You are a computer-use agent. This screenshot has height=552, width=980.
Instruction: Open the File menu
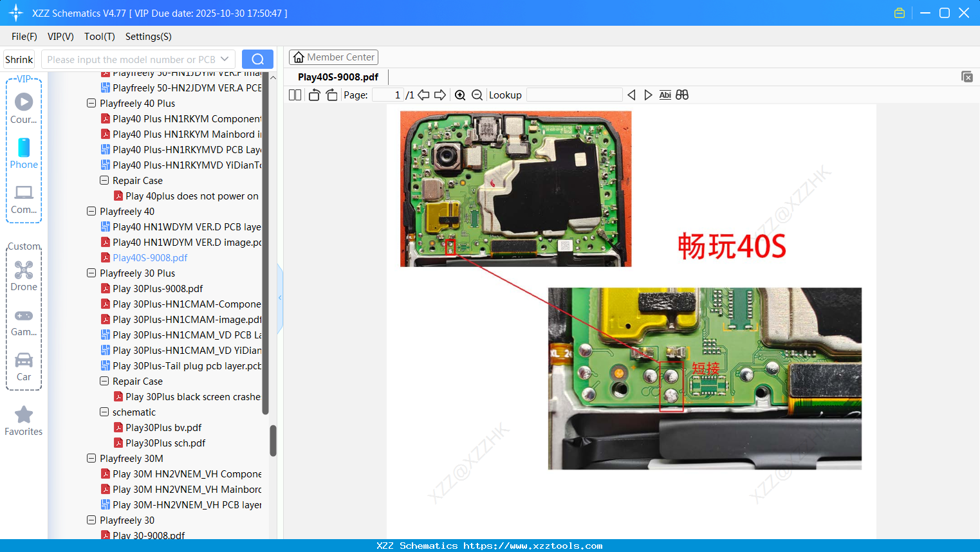point(24,37)
